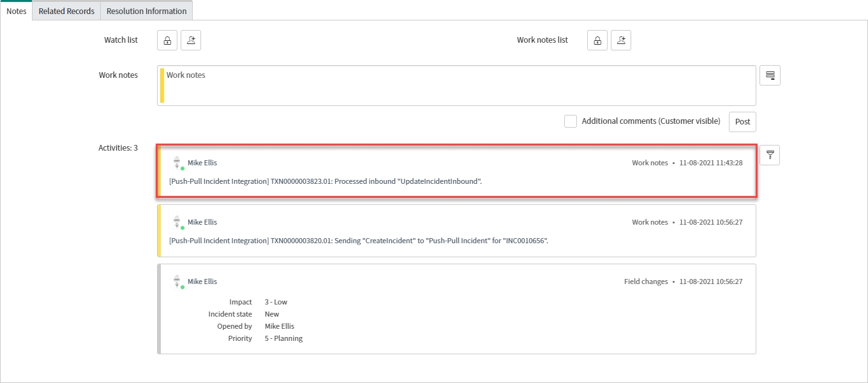Click Mike Ellis avatar on UpdateIncidentInbound note
Viewport: 868px width, 383px height.
click(x=178, y=163)
